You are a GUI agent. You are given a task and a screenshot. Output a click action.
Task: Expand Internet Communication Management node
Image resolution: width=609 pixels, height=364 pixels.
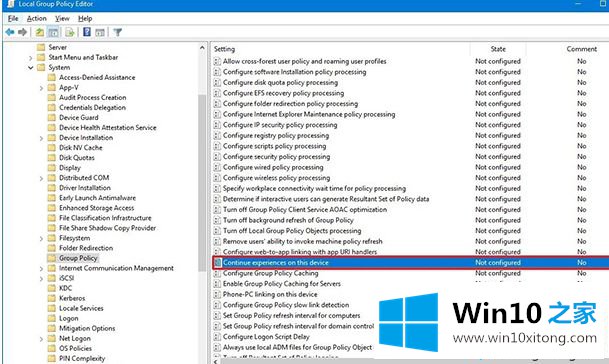[x=41, y=268]
